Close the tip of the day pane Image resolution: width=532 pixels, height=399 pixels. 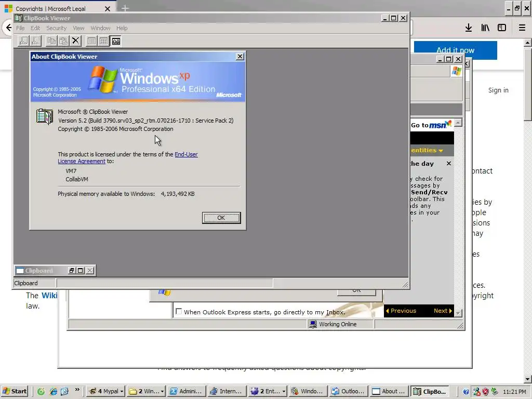449,164
